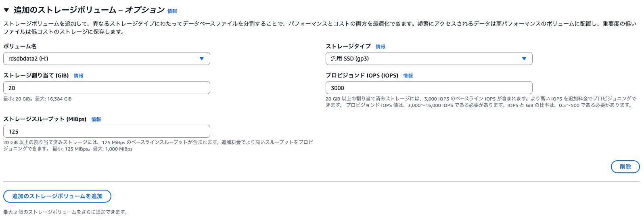
Task: Click the ストレージスループット (MiBps) field label
Action: point(45,119)
